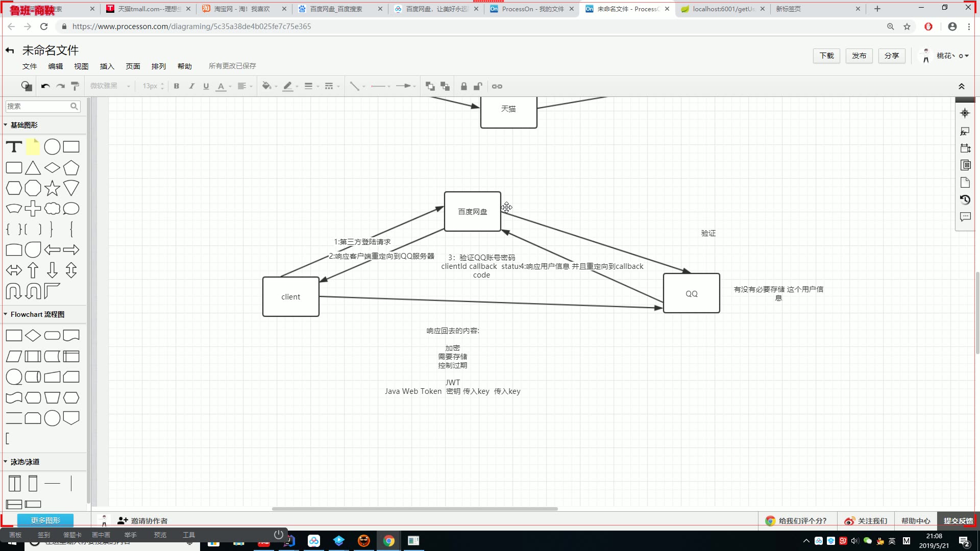
Task: Click the bring to front icon
Action: (430, 86)
